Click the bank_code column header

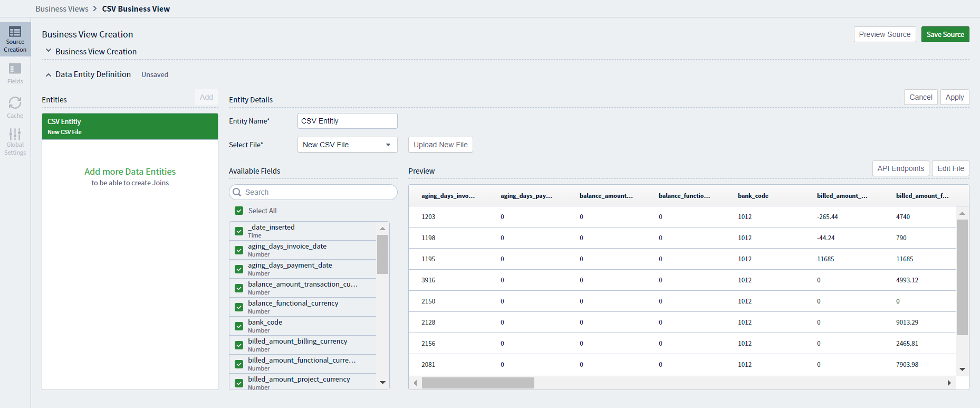pyautogui.click(x=753, y=196)
